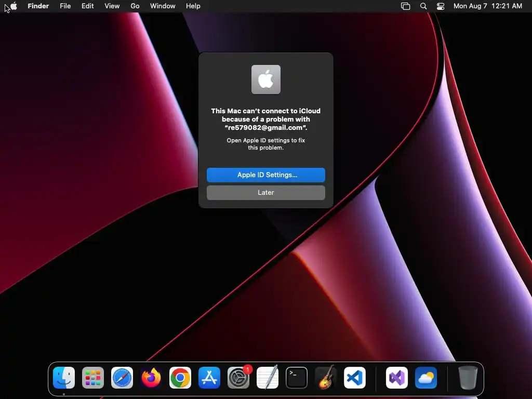Open the Trash in the Dock
This screenshot has height=399, width=532.
[x=468, y=378]
